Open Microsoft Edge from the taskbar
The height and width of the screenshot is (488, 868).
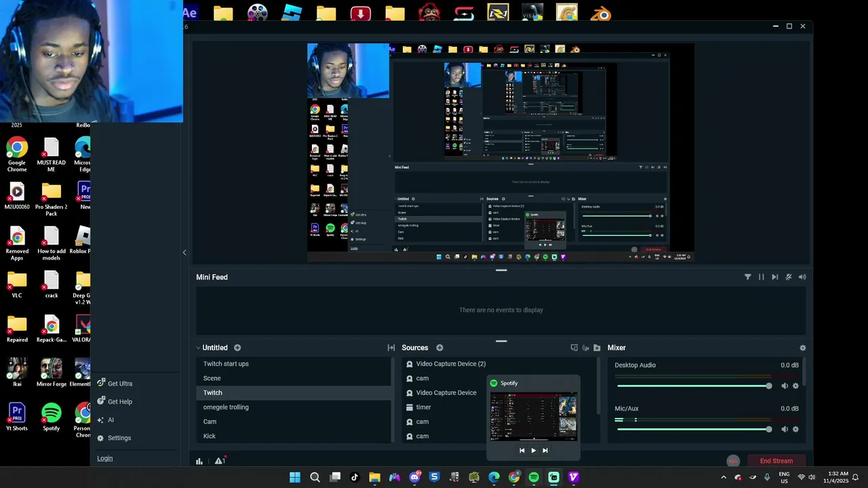(x=494, y=477)
